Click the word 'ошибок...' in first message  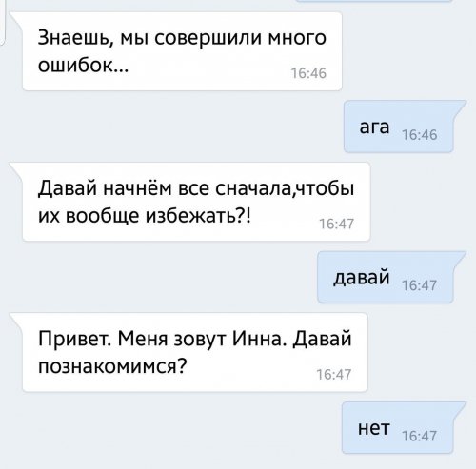click(83, 66)
